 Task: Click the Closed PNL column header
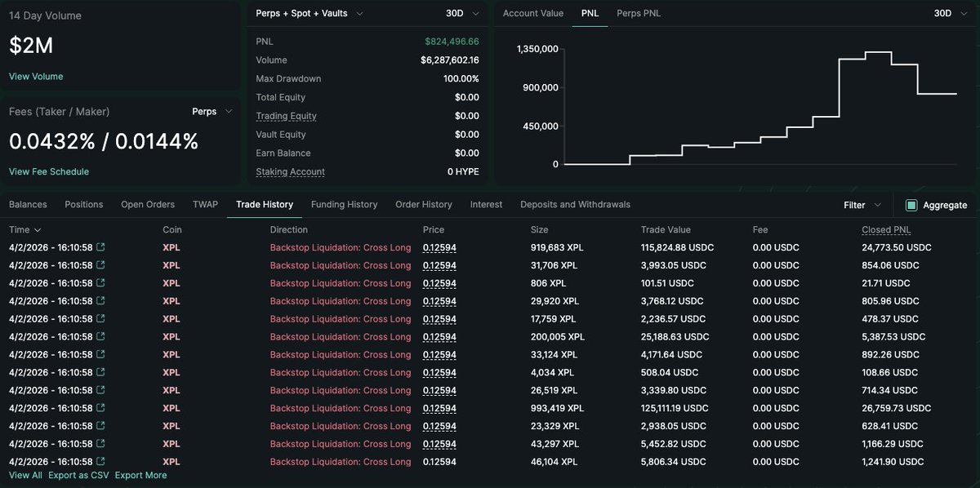889,230
